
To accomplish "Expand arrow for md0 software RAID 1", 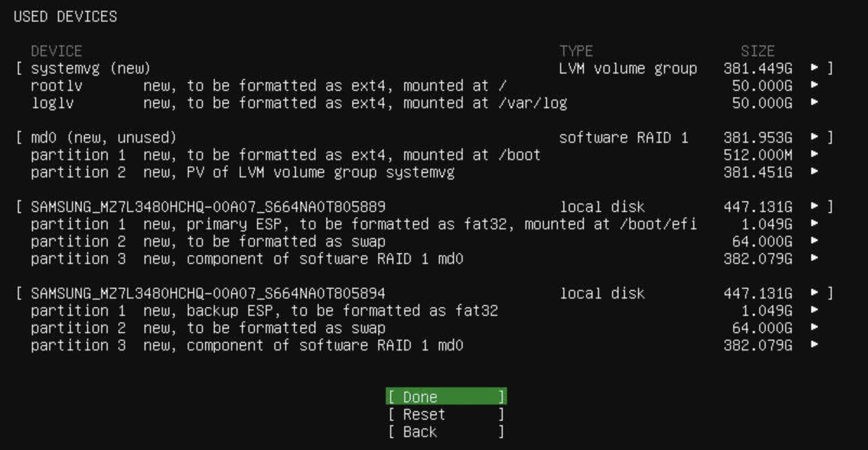I will coord(814,137).
